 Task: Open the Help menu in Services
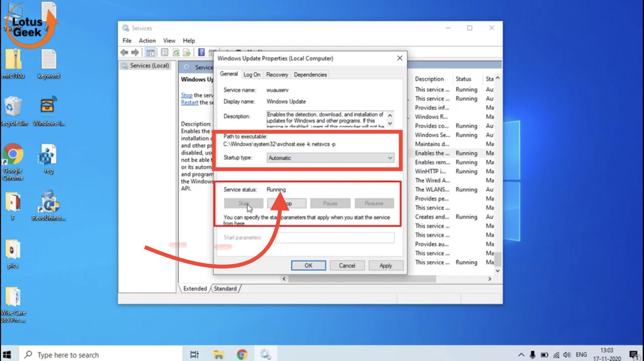pyautogui.click(x=189, y=41)
